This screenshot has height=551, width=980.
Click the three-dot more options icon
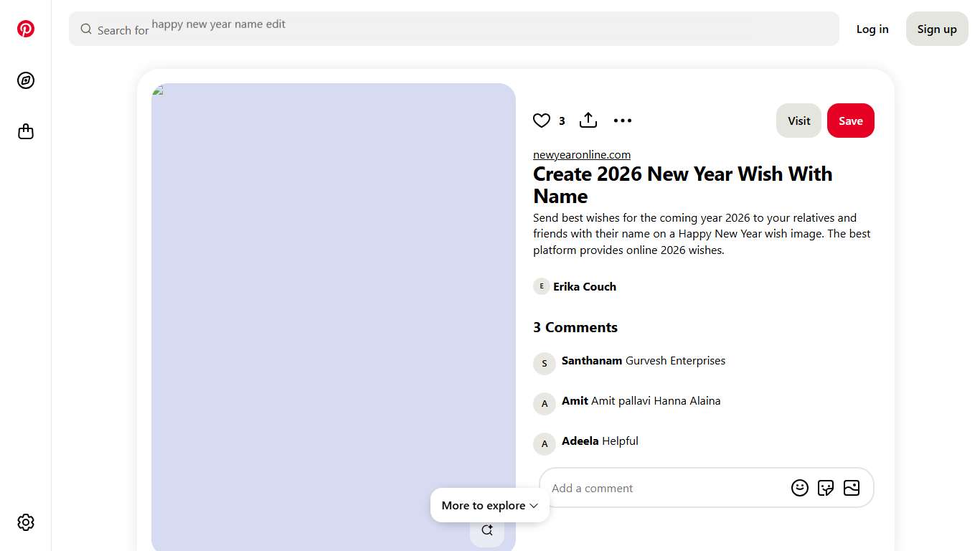(x=622, y=121)
